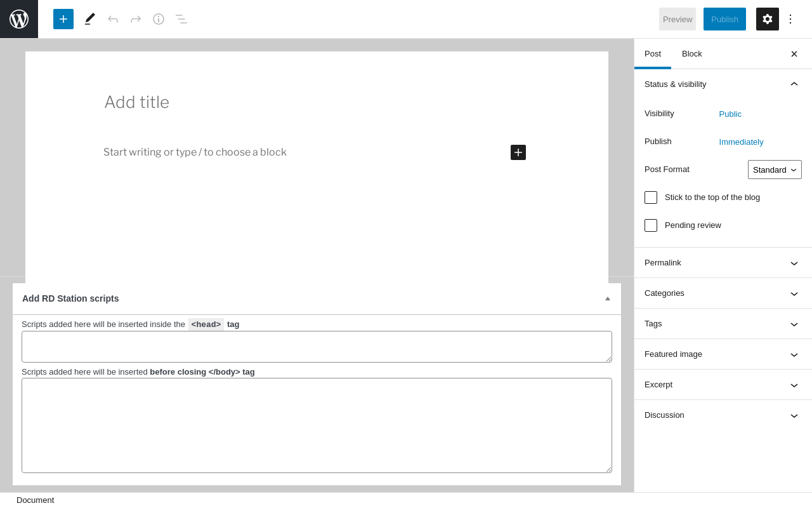812x508 pixels.
Task: Switch to the Post tab
Action: coord(653,54)
